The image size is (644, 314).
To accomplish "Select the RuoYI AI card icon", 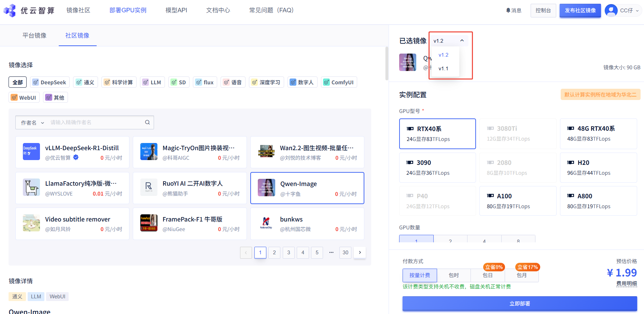I will (x=149, y=187).
